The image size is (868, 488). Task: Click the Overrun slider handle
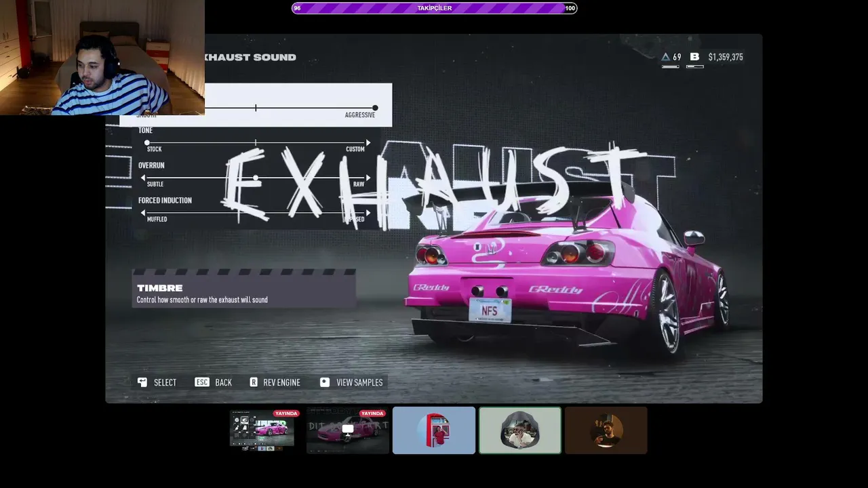pyautogui.click(x=256, y=178)
